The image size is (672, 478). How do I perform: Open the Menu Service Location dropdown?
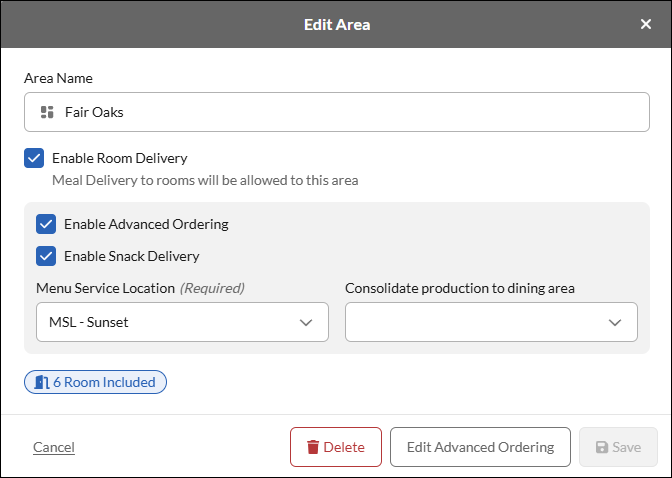(x=182, y=322)
